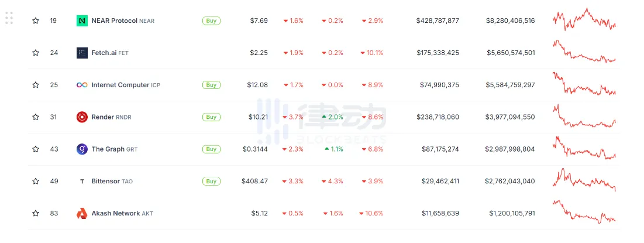Click the Internet Computer infinity logo
Viewport: 644px width, 243px height.
tap(82, 85)
